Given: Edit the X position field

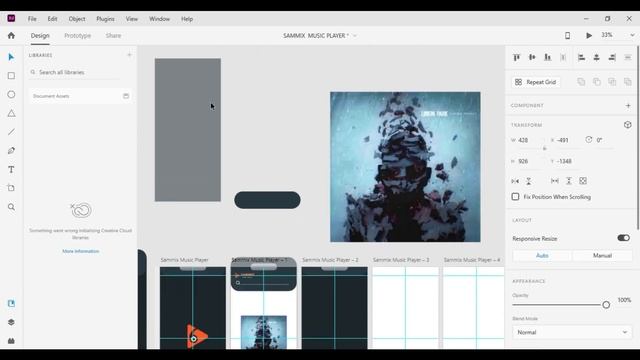Looking at the screenshot, I should [568, 140].
